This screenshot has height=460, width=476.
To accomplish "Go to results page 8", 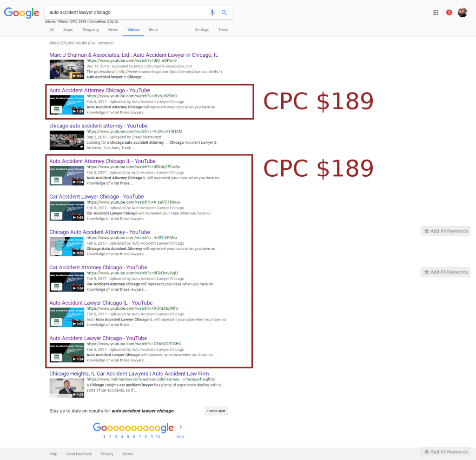I will coord(145,437).
